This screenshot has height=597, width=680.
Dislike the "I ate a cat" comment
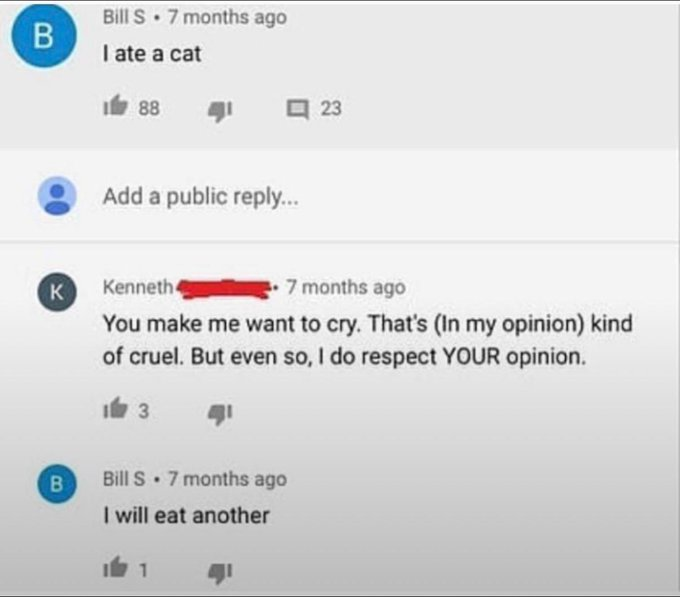tap(215, 108)
